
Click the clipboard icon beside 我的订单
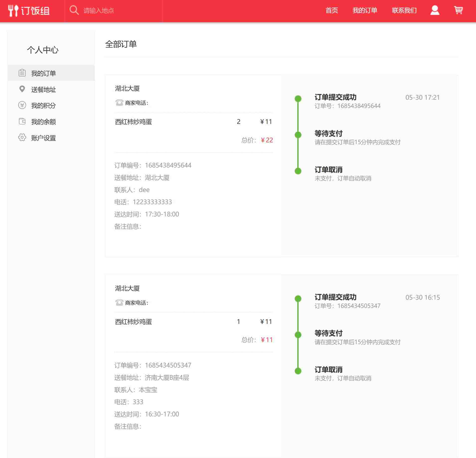22,73
